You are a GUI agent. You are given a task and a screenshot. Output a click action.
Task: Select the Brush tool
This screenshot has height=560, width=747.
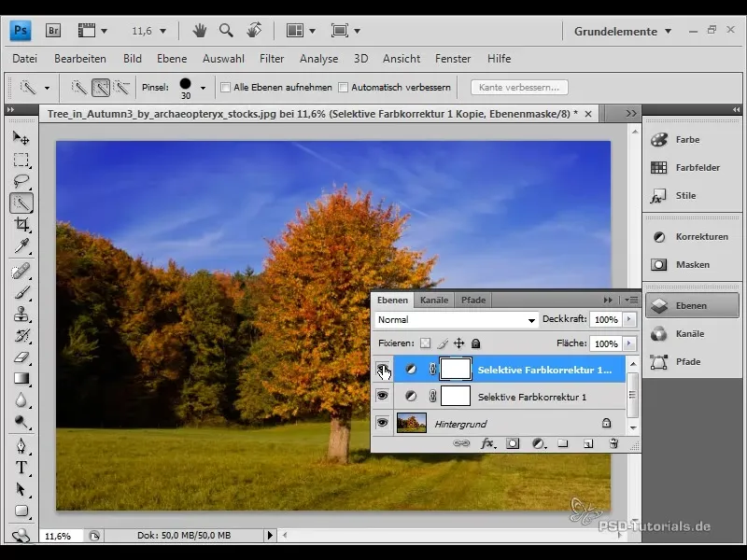[x=21, y=292]
